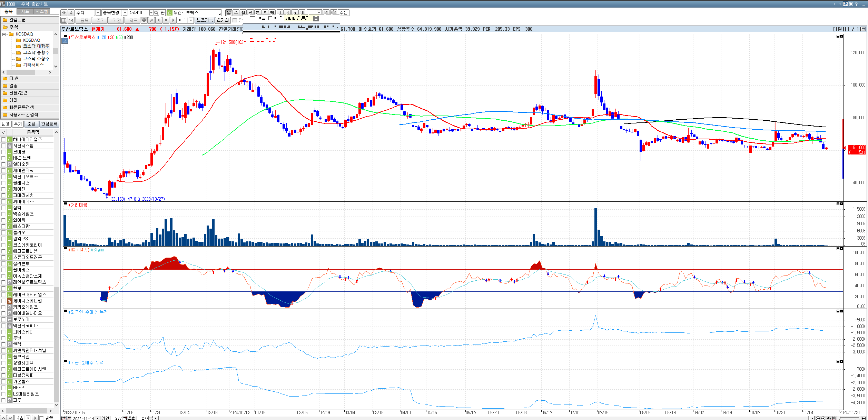Enable the 반복 repeat checkbox
Viewport: 868px width, 420px height.
(42, 418)
